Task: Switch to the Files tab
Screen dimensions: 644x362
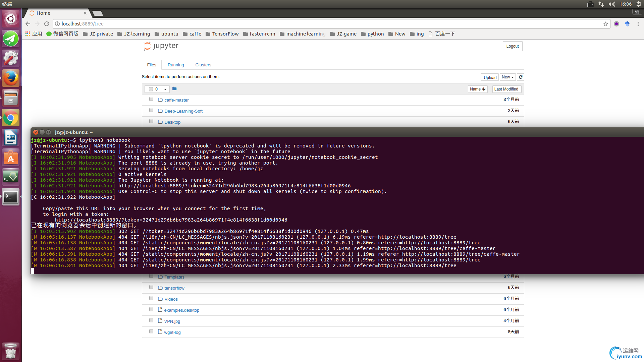Action: (152, 65)
